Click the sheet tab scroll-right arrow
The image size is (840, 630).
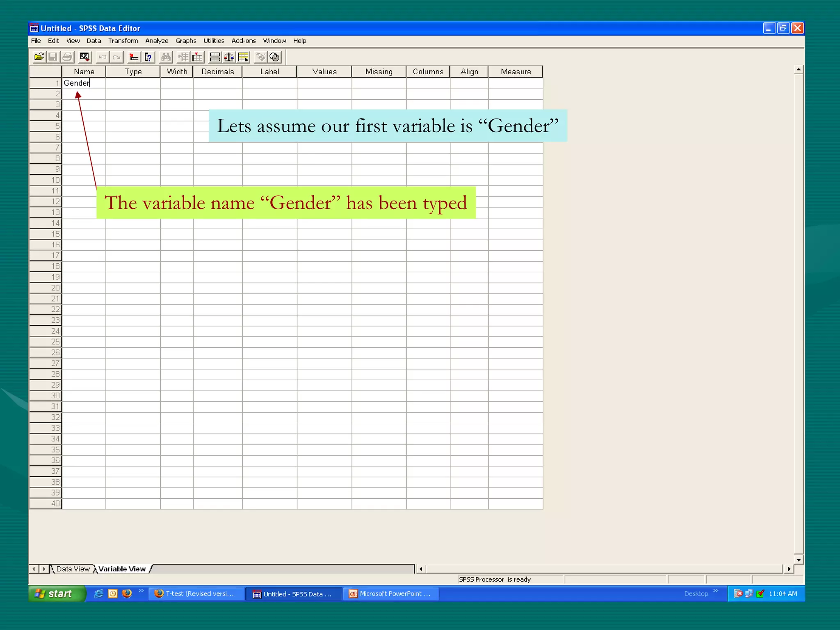click(x=44, y=569)
